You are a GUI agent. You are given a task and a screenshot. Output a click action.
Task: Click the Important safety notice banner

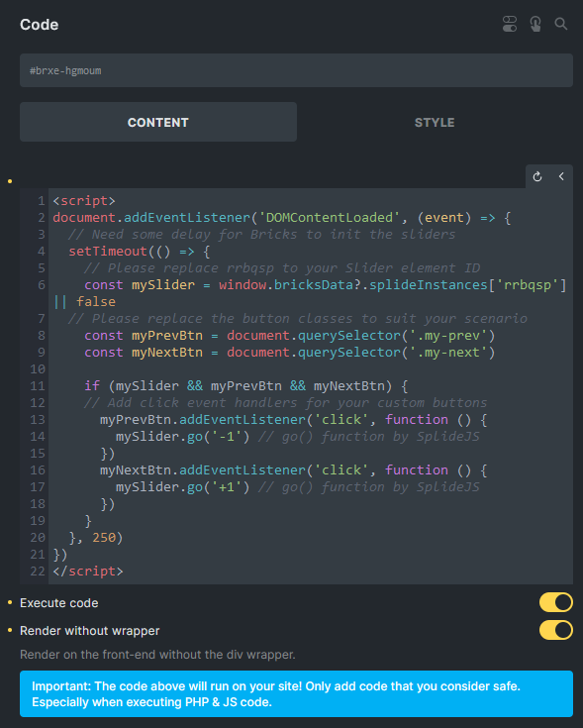pyautogui.click(x=296, y=693)
